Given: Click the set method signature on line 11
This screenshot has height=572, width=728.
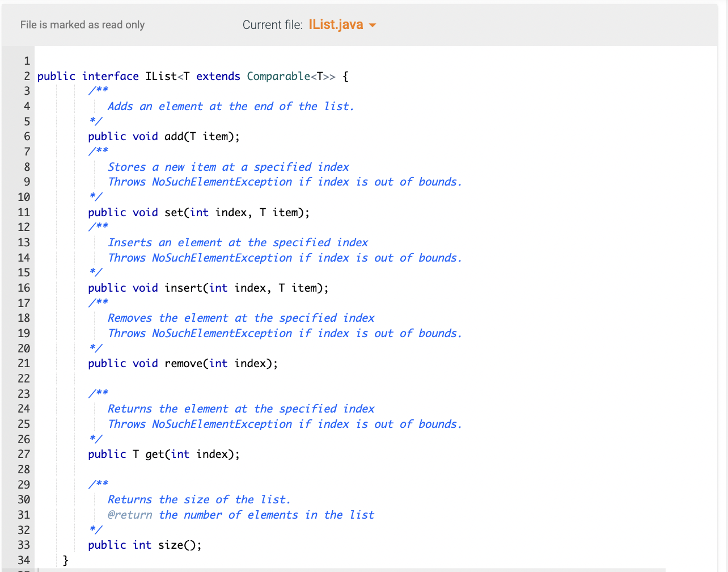Looking at the screenshot, I should coord(198,212).
